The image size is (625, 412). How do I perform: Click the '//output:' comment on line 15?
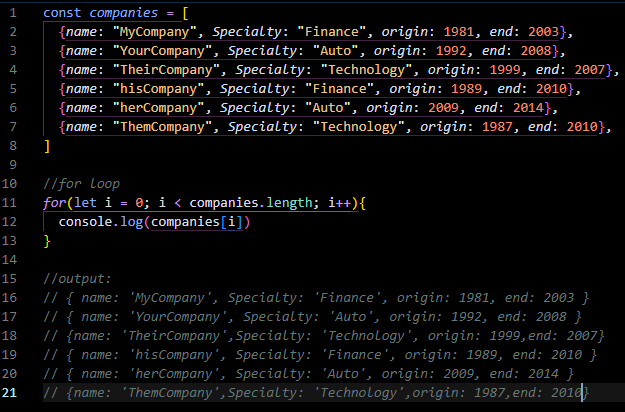77,279
